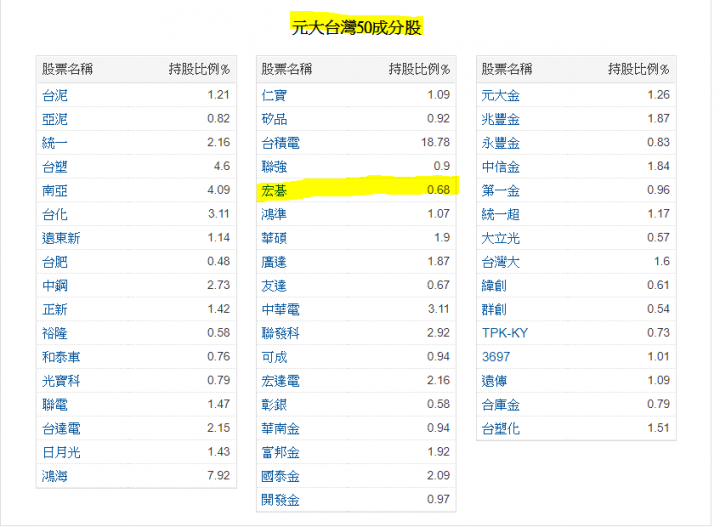720x527 pixels.
Task: Select the 元大金 stock link
Action: [501, 95]
